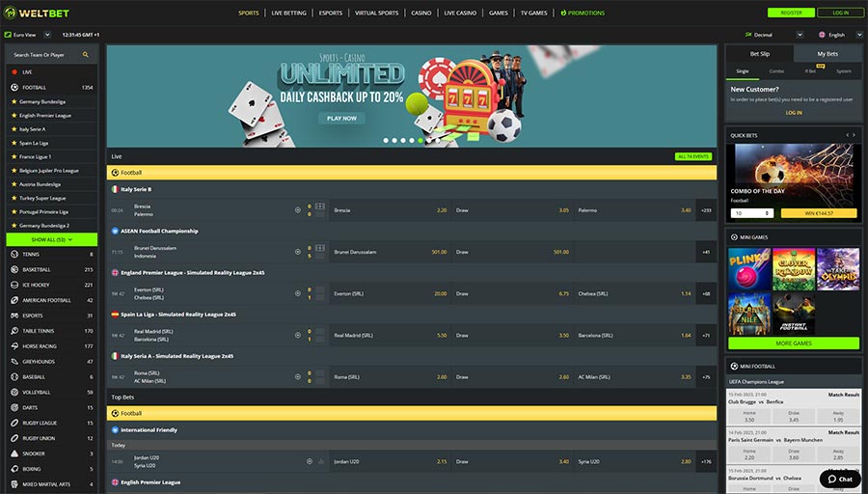
Task: Expand +41 markets for Brunei Darussalam match
Action: pos(706,252)
